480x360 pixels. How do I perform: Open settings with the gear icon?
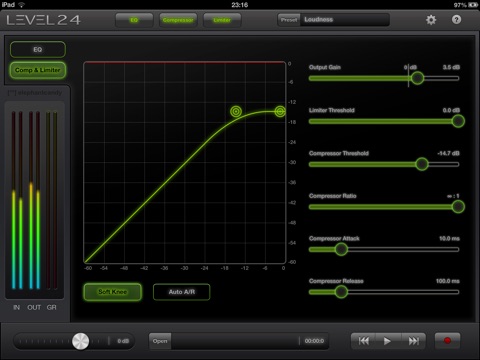(x=431, y=20)
